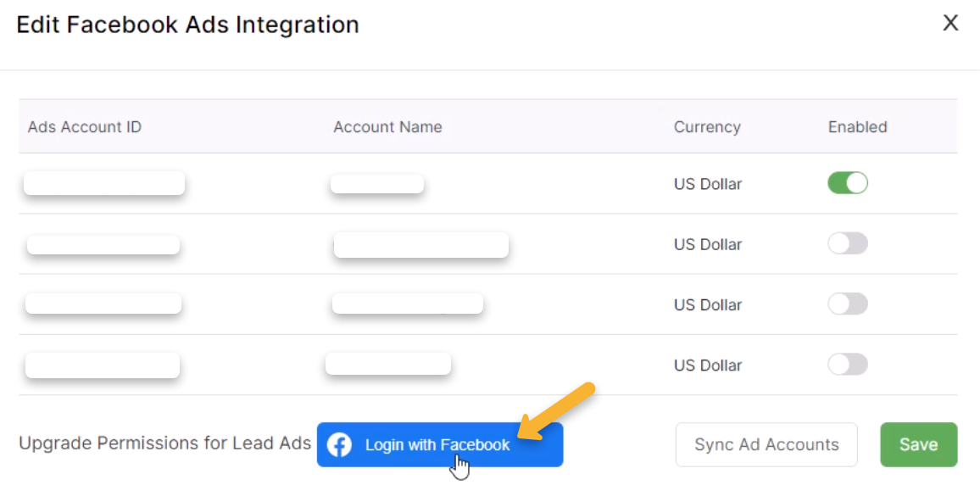Close the Edit Facebook Ads Integration dialog

pos(950,24)
